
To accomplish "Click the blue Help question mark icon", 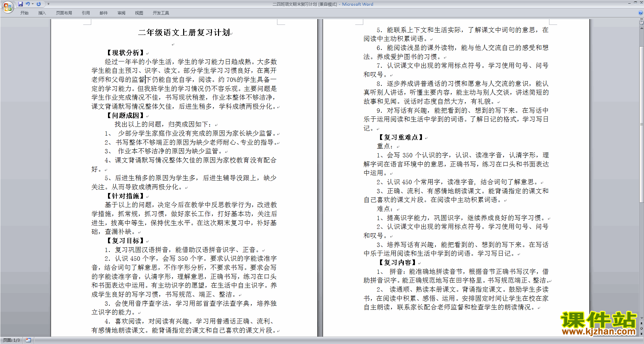I will [641, 13].
